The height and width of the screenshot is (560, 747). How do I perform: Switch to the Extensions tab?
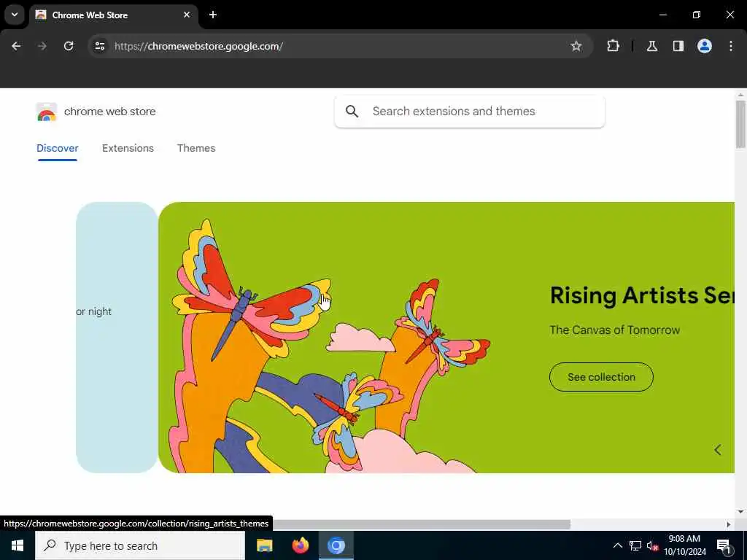tap(128, 148)
